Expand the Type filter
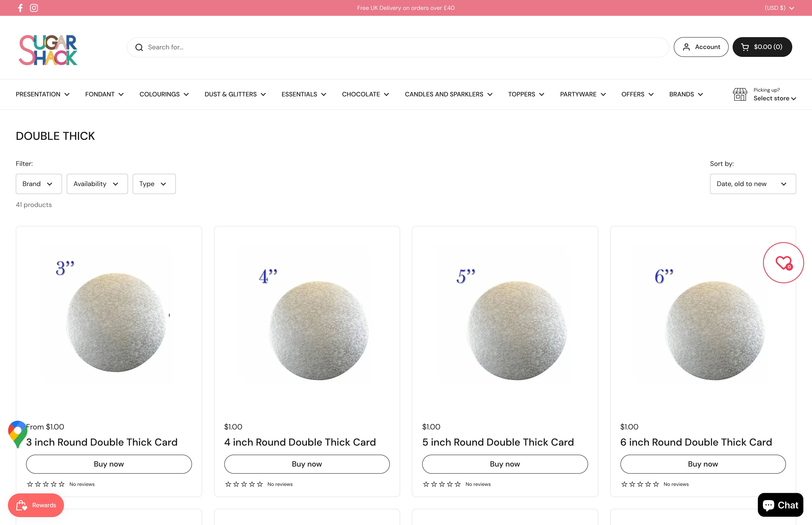812x525 pixels. pos(154,184)
